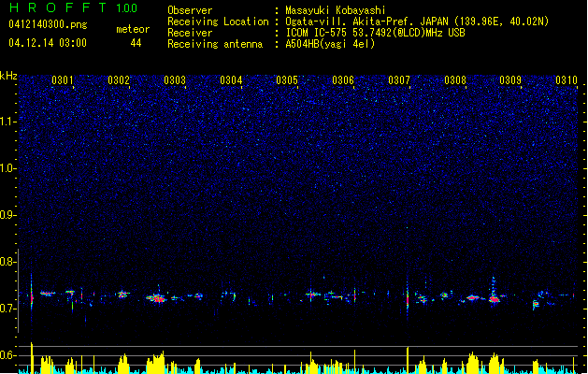Click the Observer label
The height and width of the screenshot is (374, 588).
coord(190,10)
